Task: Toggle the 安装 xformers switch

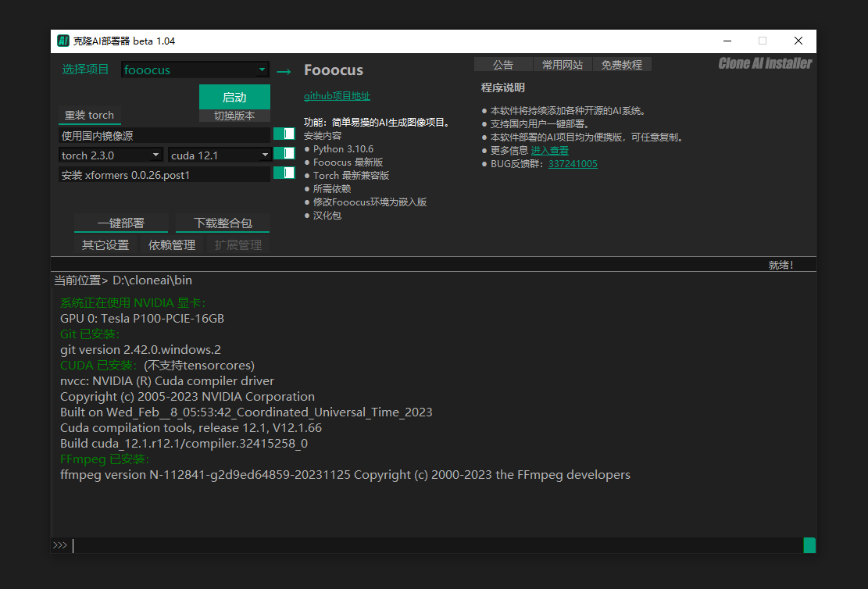Action: (284, 173)
